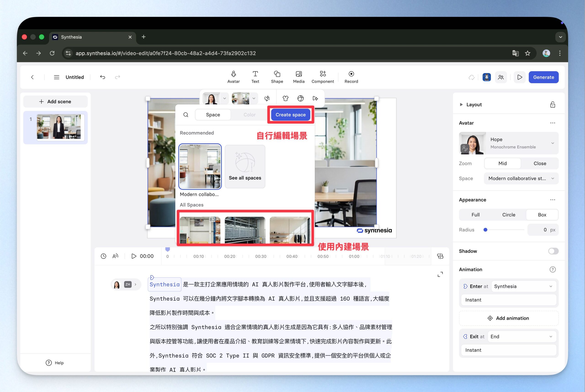Toggle the Shadow switch on
Viewport: 585px width, 392px height.
click(x=553, y=251)
